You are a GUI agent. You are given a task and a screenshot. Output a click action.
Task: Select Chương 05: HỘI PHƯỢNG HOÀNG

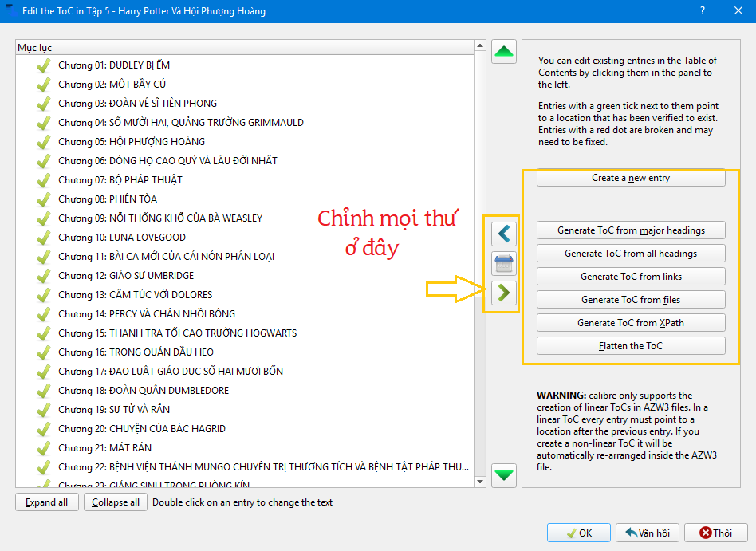(132, 142)
